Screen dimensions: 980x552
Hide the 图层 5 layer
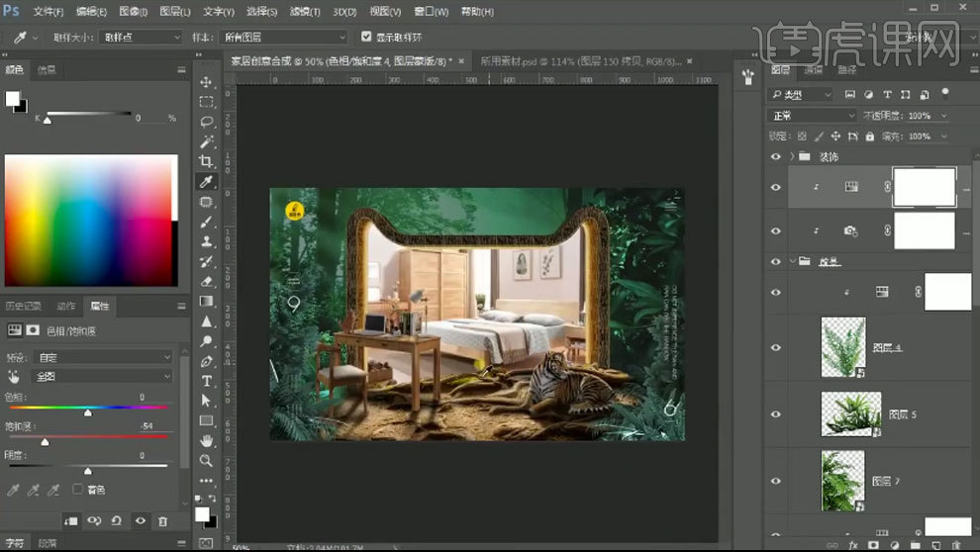[x=776, y=414]
